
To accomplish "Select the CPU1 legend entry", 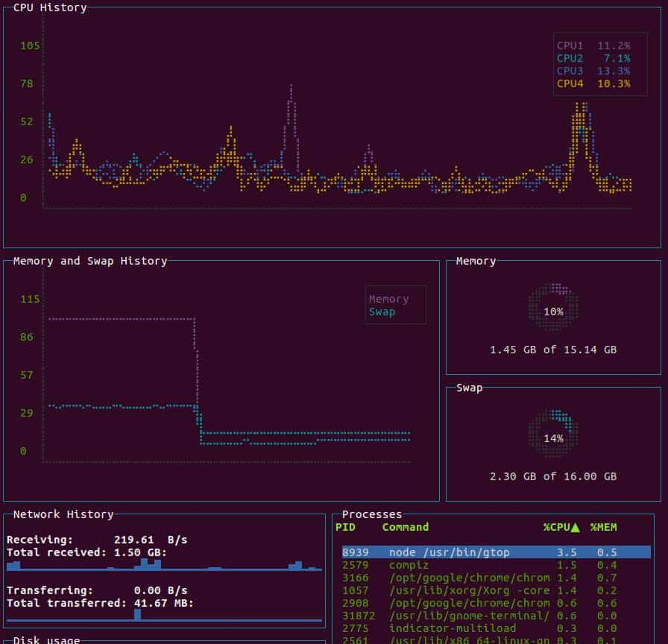I will click(x=570, y=45).
